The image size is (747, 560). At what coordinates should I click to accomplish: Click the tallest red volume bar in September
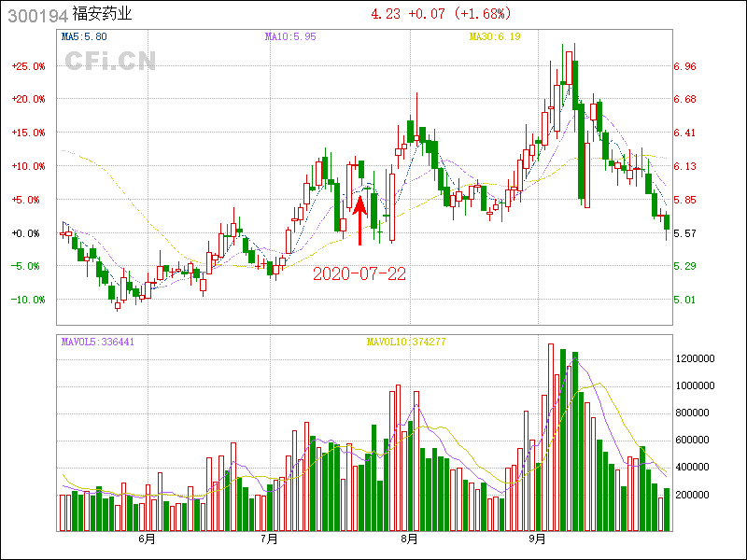click(x=551, y=437)
